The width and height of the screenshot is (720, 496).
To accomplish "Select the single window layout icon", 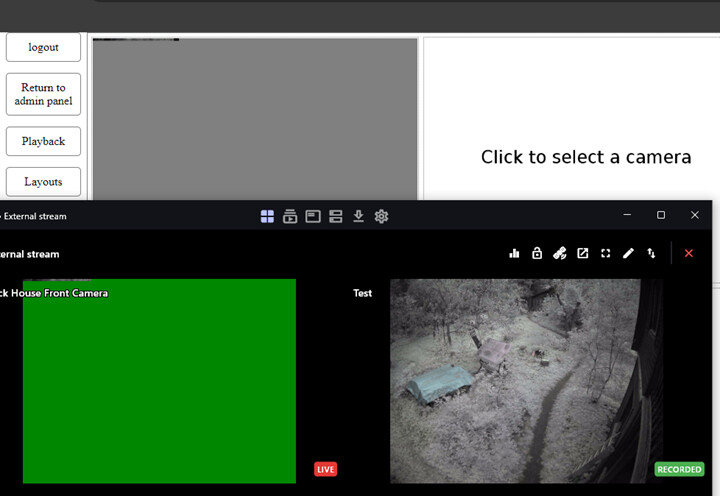I will coord(313,216).
